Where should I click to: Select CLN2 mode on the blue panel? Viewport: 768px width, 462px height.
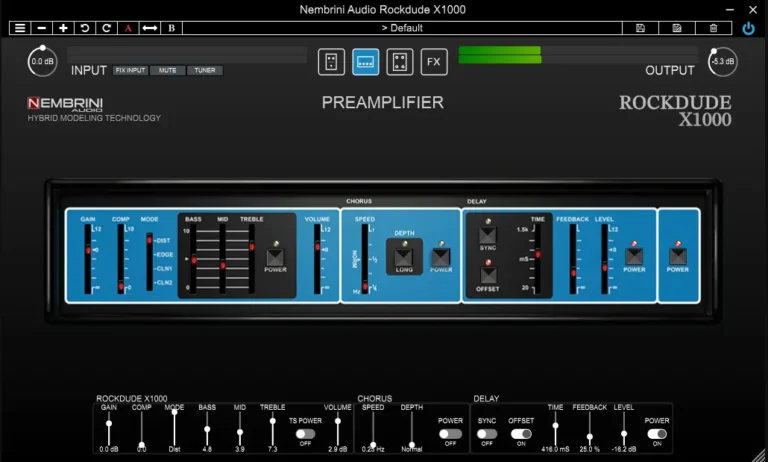point(164,283)
